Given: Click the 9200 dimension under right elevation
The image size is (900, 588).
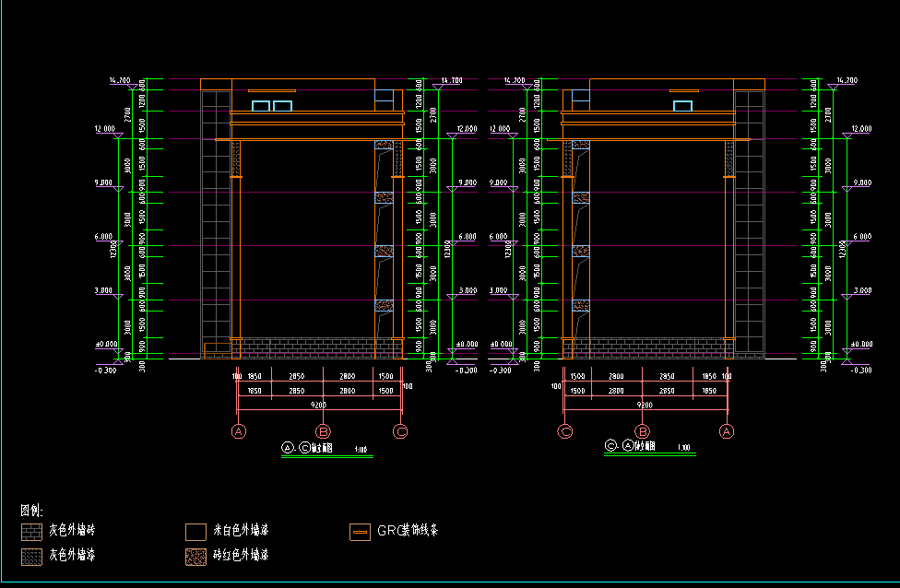Looking at the screenshot, I should click(645, 405).
